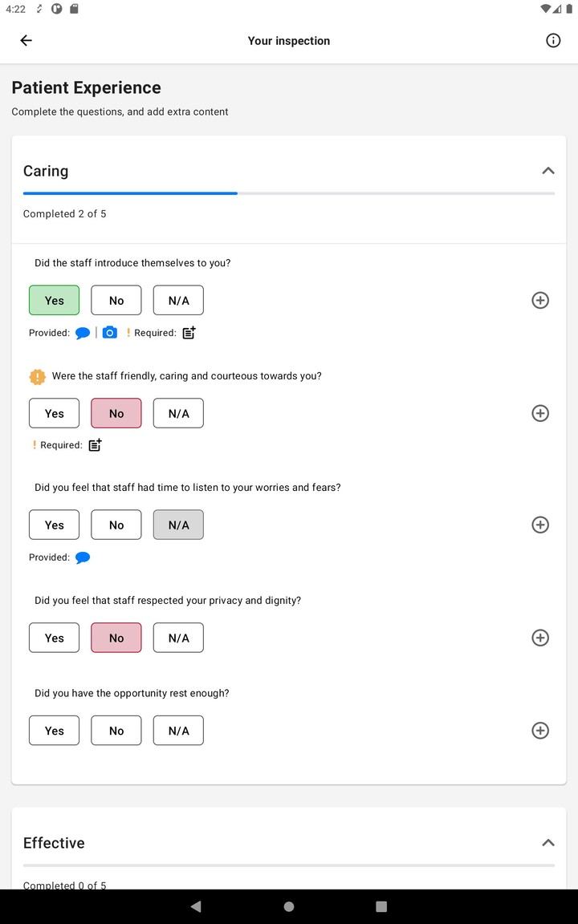Collapse the Effective section
Image resolution: width=578 pixels, height=924 pixels.
point(547,843)
